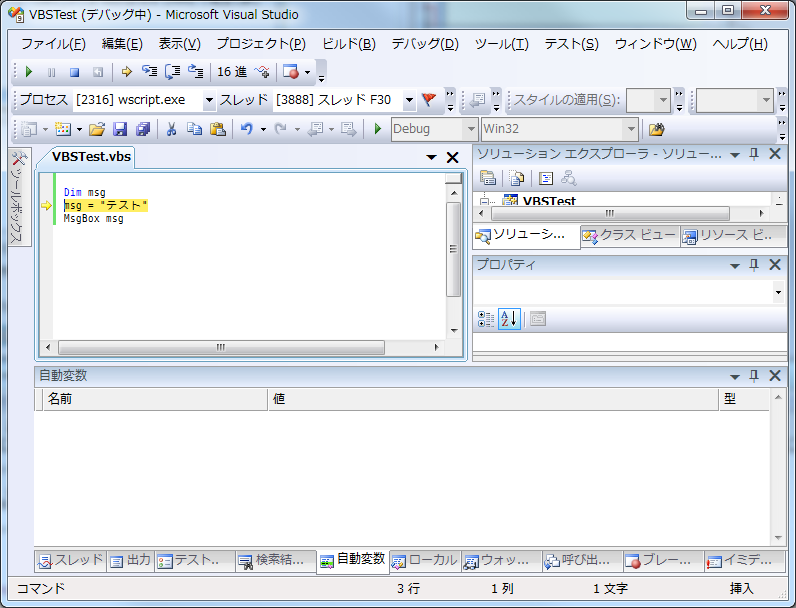Click the editor horizontal scrollbar thumb
The image size is (796, 608).
point(221,347)
